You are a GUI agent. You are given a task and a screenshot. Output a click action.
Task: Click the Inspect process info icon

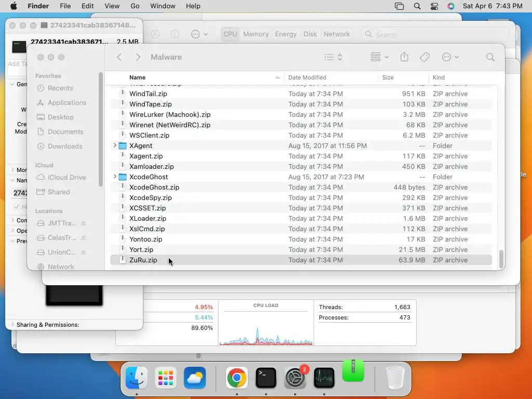(175, 34)
